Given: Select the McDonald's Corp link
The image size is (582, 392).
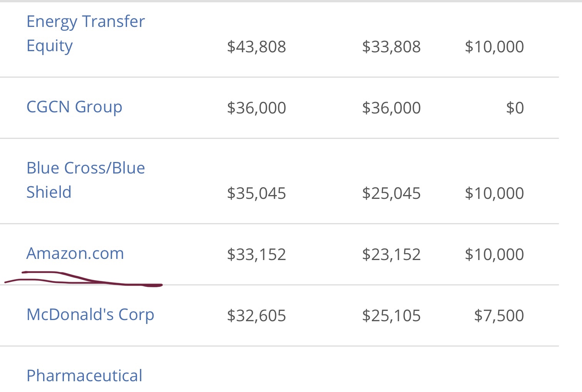Looking at the screenshot, I should point(90,315).
